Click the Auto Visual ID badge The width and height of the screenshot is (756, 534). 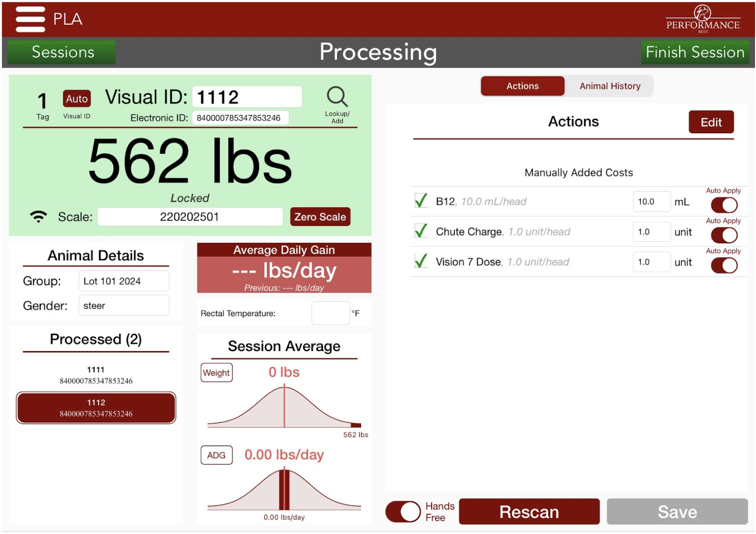pos(77,99)
